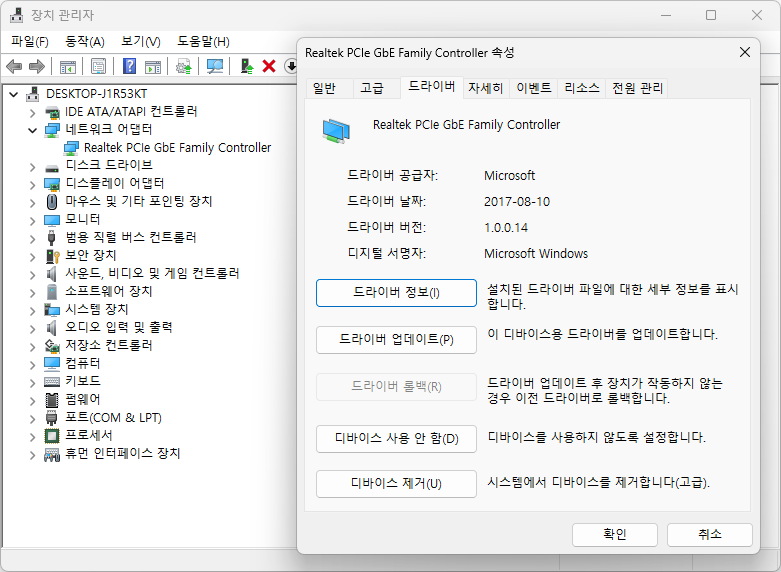Click the blue Help question mark icon

pos(130,66)
